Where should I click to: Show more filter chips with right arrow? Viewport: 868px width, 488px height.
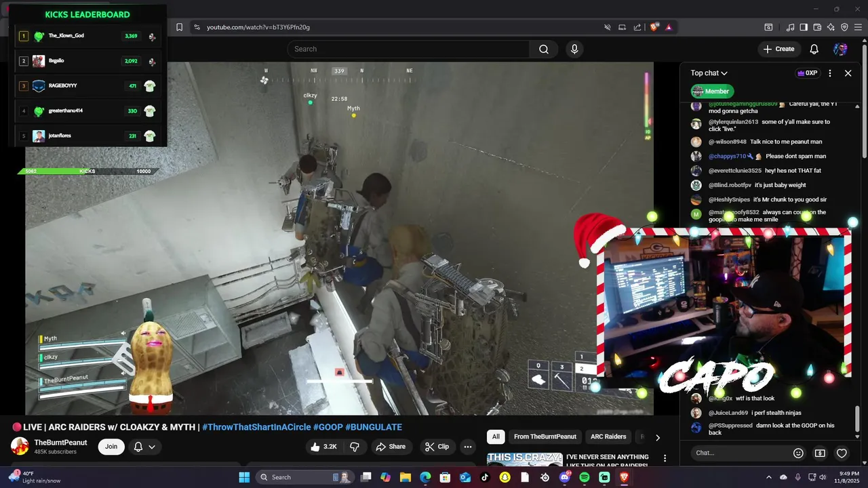pos(657,437)
